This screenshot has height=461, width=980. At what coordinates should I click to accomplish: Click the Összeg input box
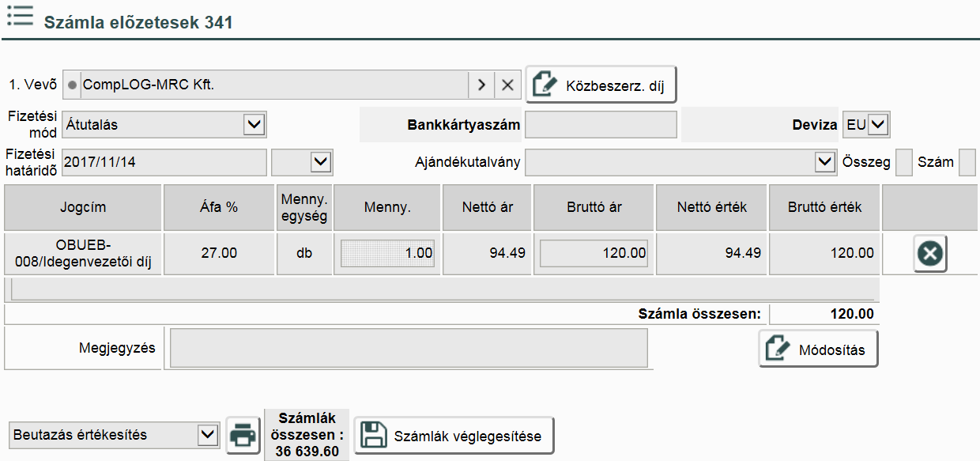(x=903, y=162)
